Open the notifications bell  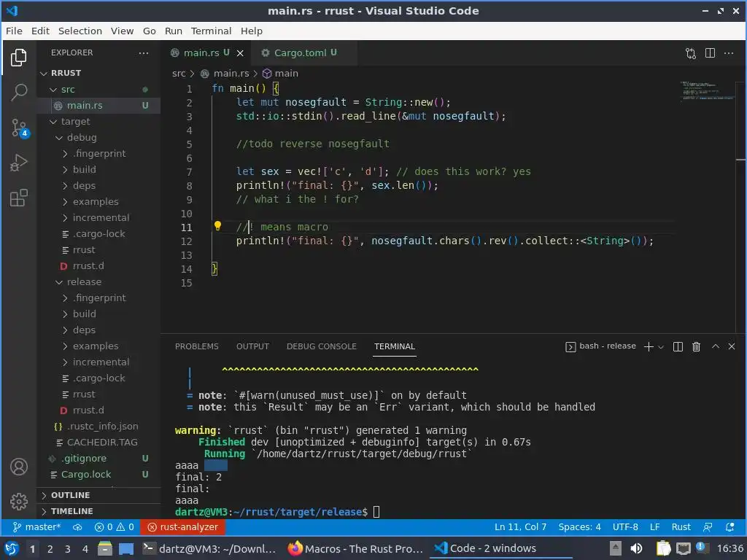point(729,526)
